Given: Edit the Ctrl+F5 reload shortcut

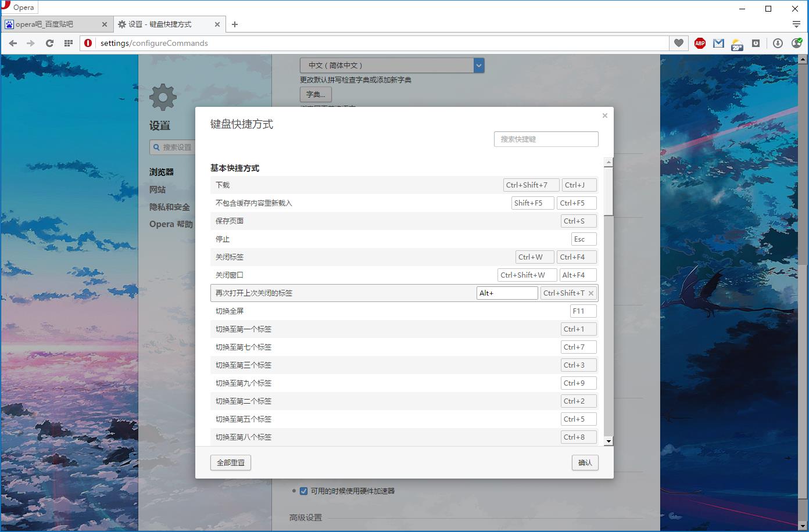Looking at the screenshot, I should pos(577,203).
